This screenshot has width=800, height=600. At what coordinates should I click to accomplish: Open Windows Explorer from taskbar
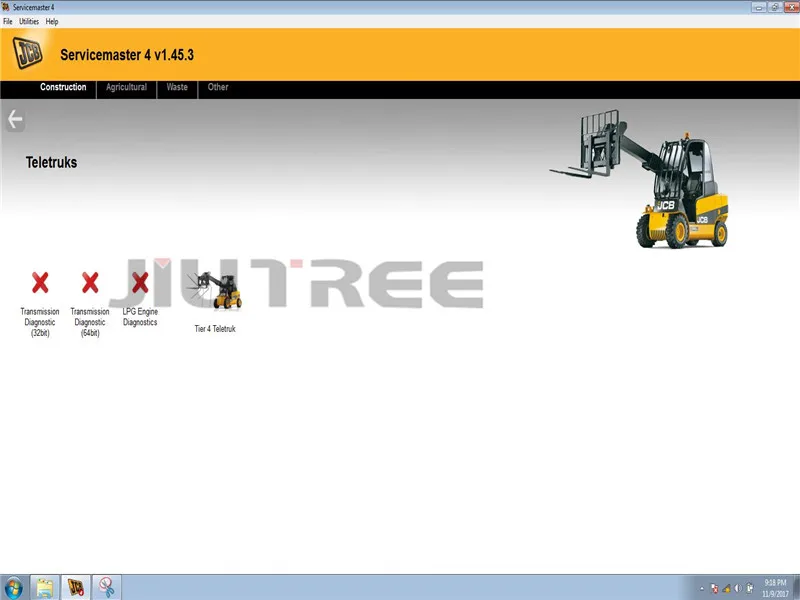45,588
